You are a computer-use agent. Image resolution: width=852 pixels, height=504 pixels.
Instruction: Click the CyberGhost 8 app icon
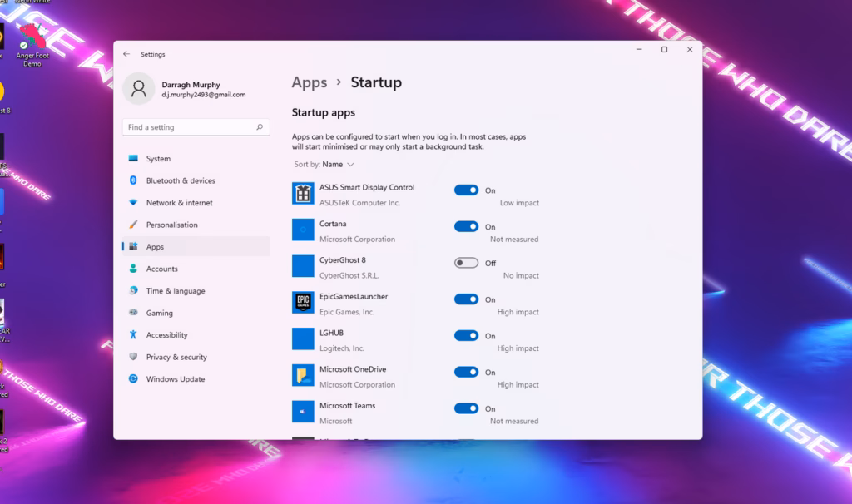[x=303, y=266]
